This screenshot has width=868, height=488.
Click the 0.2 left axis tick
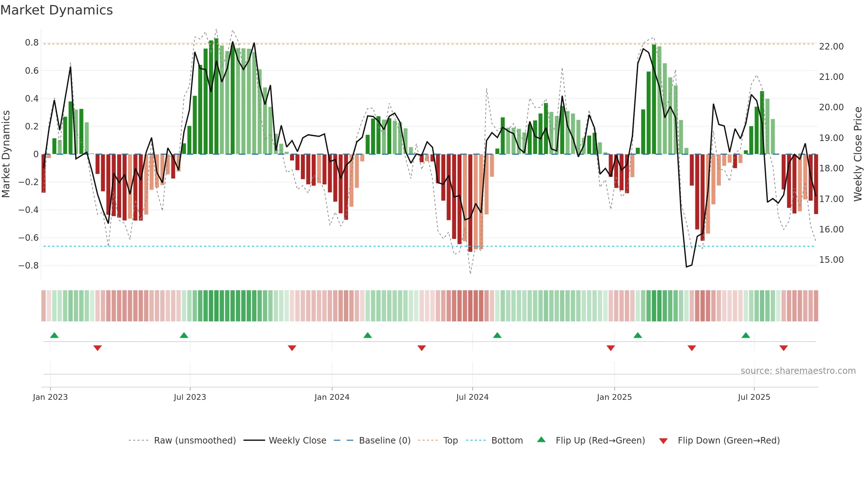(x=32, y=126)
